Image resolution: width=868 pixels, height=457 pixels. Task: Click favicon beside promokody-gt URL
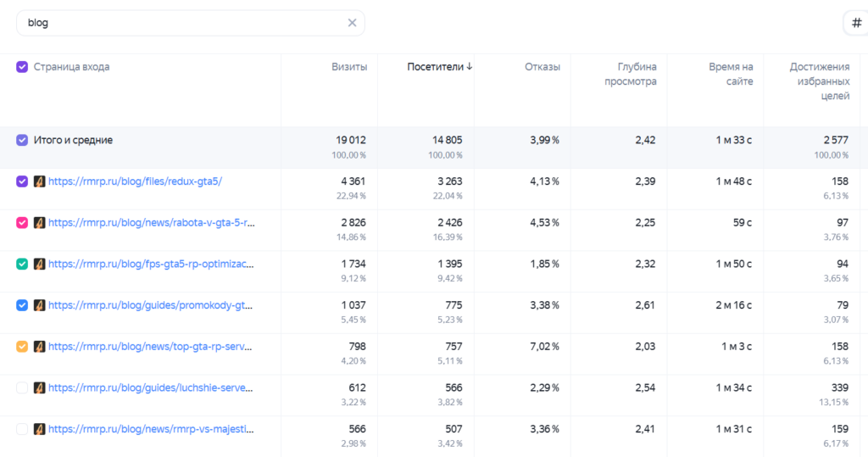pyautogui.click(x=39, y=305)
